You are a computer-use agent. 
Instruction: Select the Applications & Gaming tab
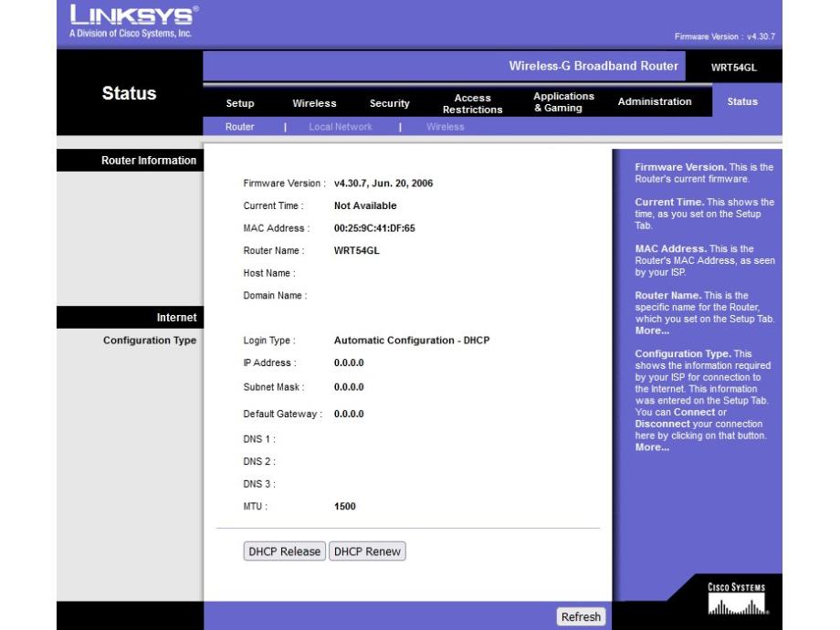(x=563, y=102)
